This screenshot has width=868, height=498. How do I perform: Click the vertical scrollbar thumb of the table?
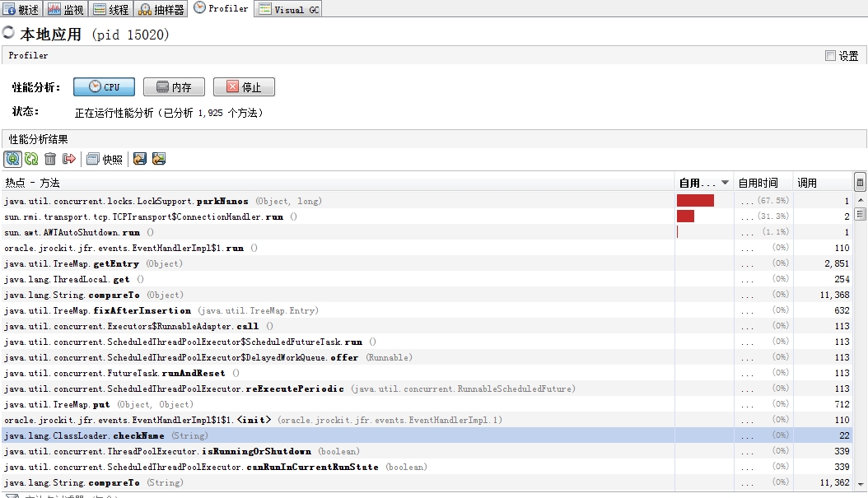(x=860, y=213)
